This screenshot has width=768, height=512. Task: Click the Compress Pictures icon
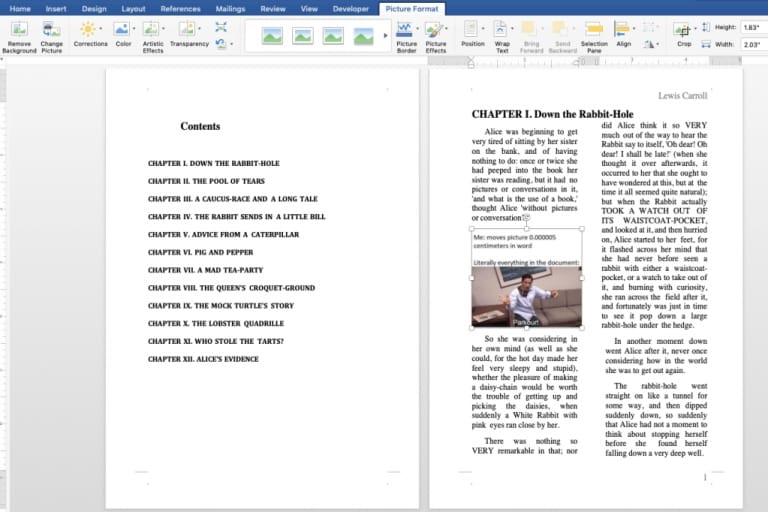click(221, 27)
